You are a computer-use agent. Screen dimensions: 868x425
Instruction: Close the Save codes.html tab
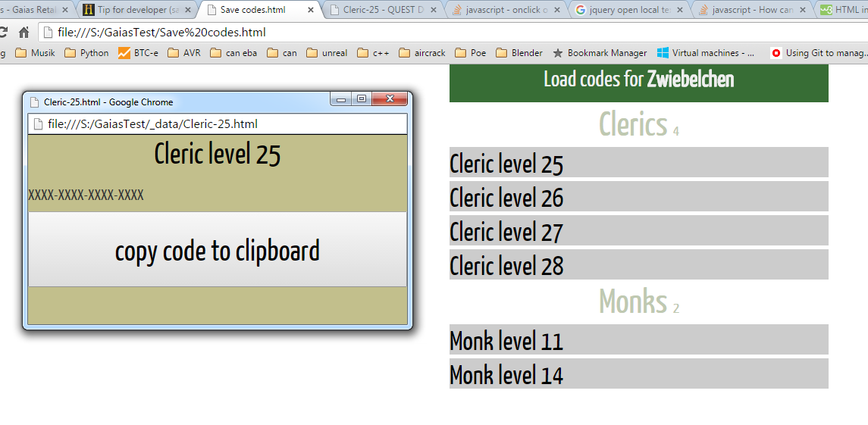coord(311,10)
